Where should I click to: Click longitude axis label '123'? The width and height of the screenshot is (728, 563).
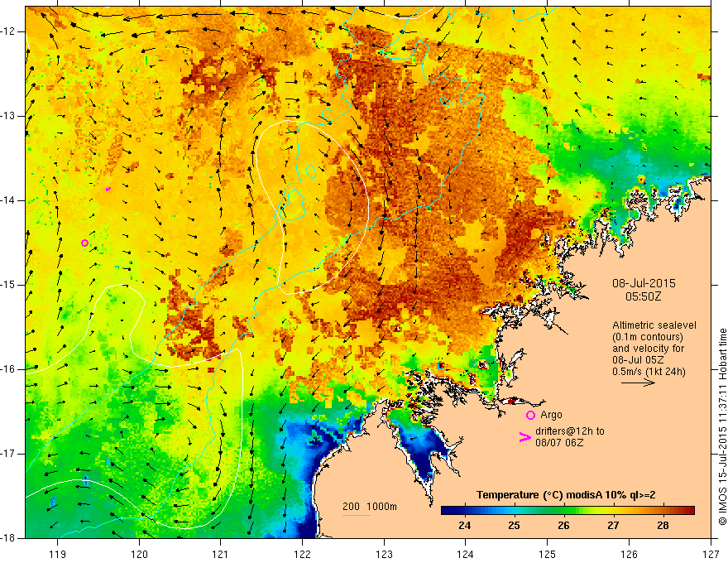(x=384, y=554)
